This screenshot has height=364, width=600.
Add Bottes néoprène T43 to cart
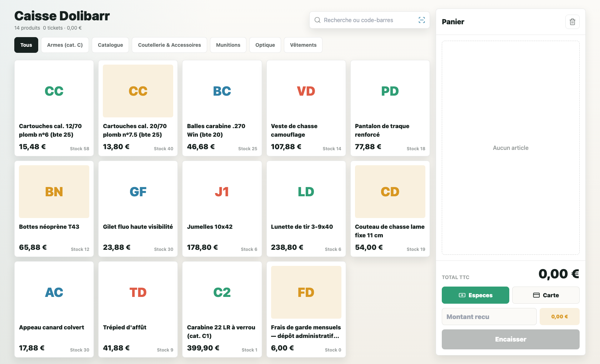(x=54, y=209)
